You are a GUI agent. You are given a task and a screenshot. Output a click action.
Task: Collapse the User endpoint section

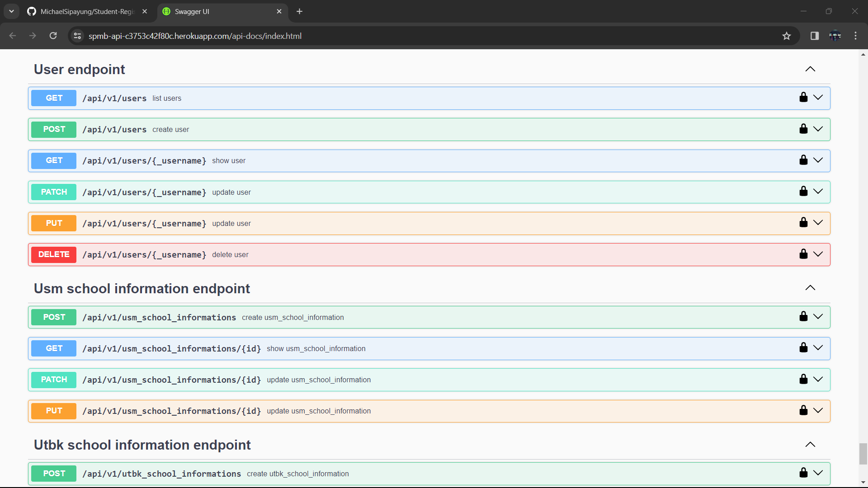[810, 69]
